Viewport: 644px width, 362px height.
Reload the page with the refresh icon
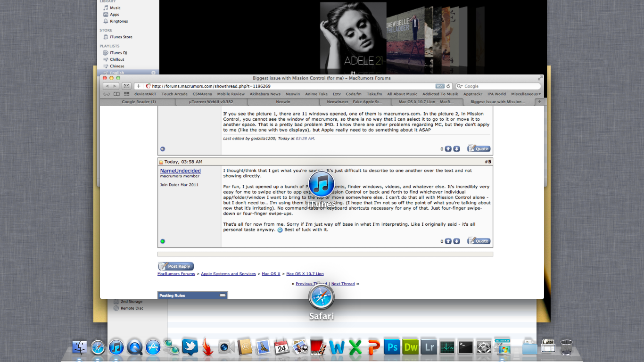coord(448,86)
